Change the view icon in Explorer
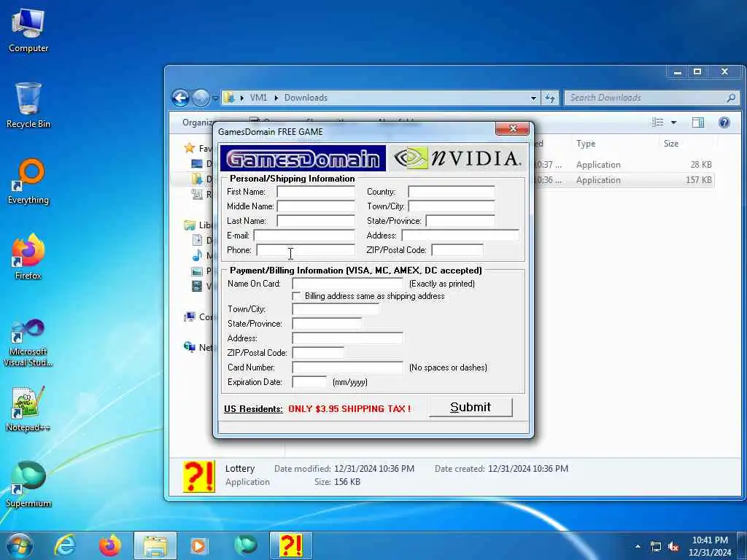The height and width of the screenshot is (560, 747). (657, 122)
